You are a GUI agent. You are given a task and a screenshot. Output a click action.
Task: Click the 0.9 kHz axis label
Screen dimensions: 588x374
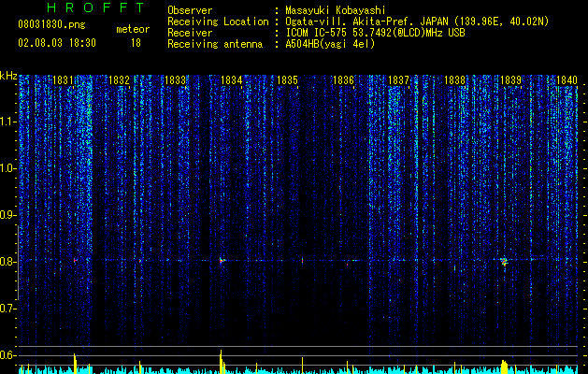click(x=7, y=215)
